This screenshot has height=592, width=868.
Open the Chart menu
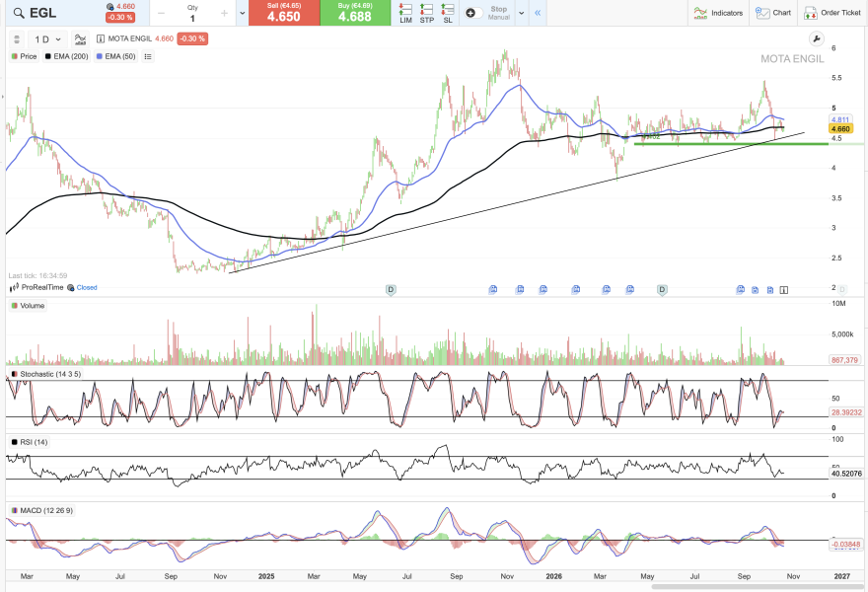click(773, 13)
